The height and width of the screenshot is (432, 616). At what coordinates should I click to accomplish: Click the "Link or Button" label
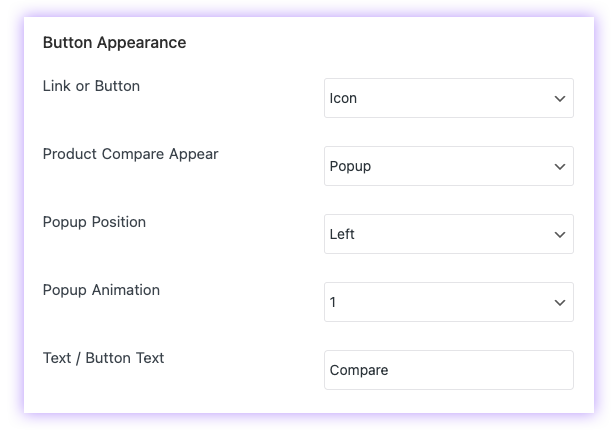91,86
